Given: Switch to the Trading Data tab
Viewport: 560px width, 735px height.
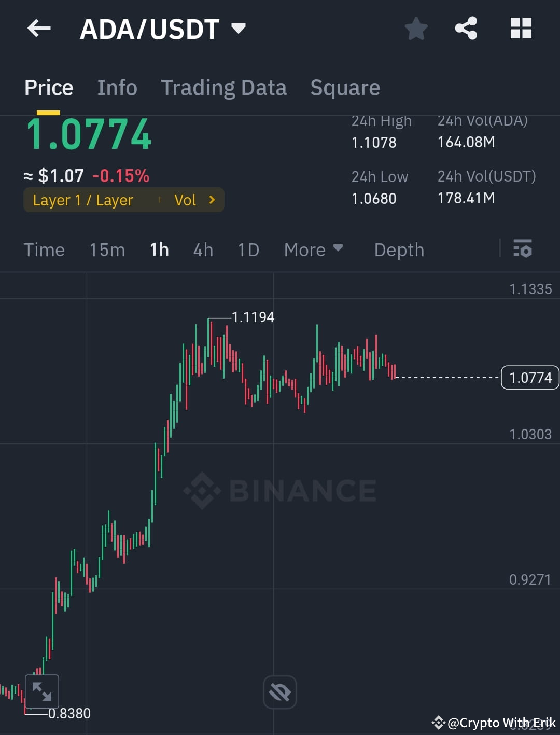Looking at the screenshot, I should click(224, 87).
